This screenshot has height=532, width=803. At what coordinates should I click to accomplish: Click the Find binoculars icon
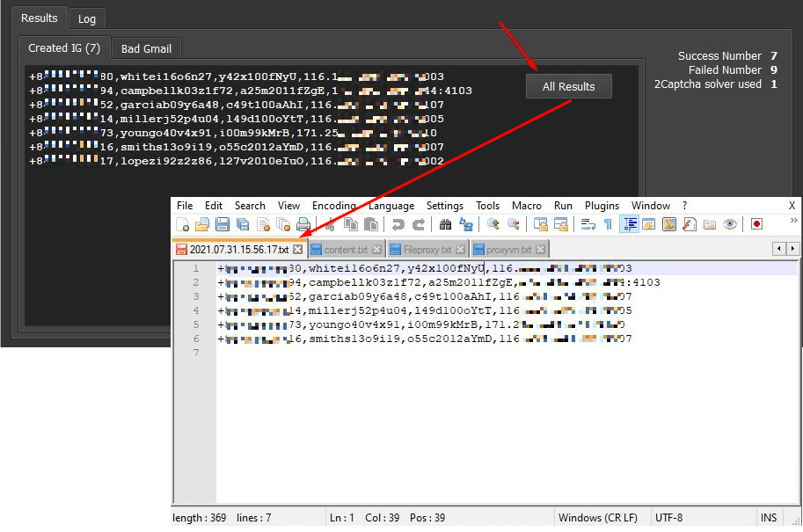click(x=445, y=224)
